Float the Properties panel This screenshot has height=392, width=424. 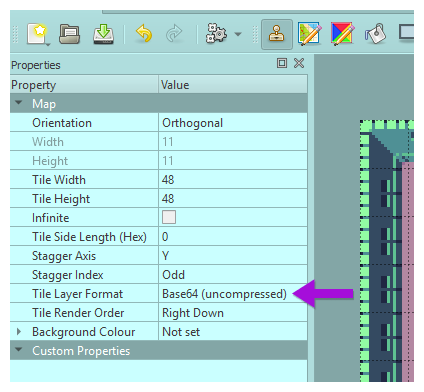[282, 63]
